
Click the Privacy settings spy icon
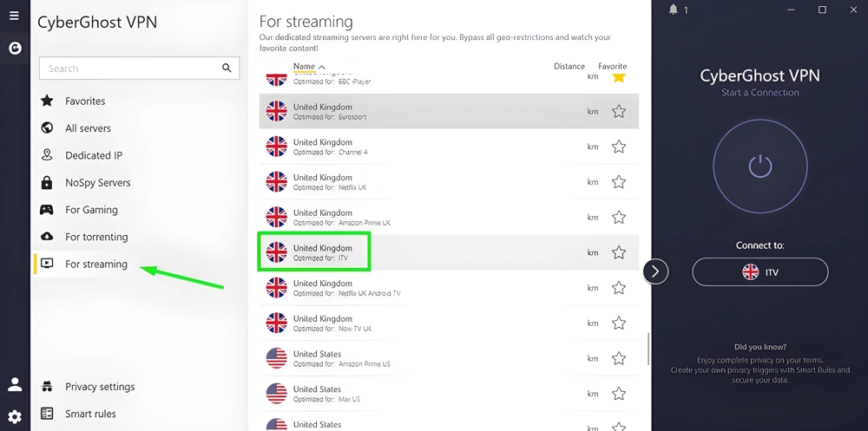[47, 386]
